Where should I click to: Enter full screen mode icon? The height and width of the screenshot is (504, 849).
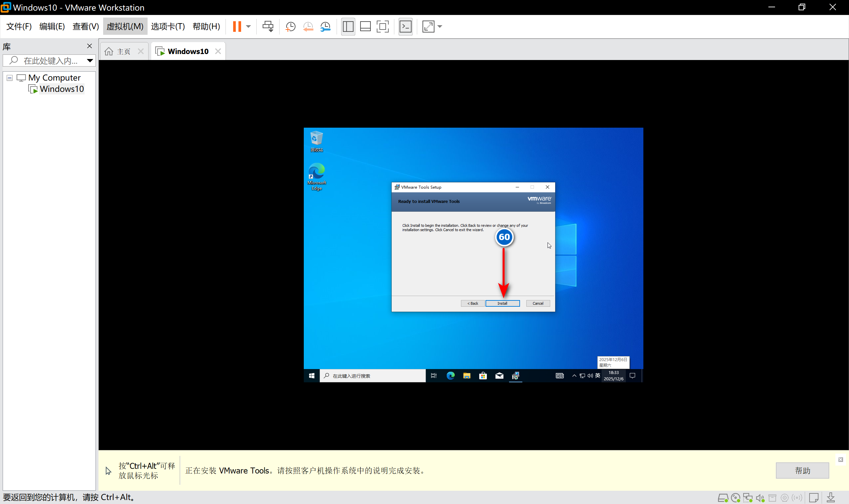383,27
